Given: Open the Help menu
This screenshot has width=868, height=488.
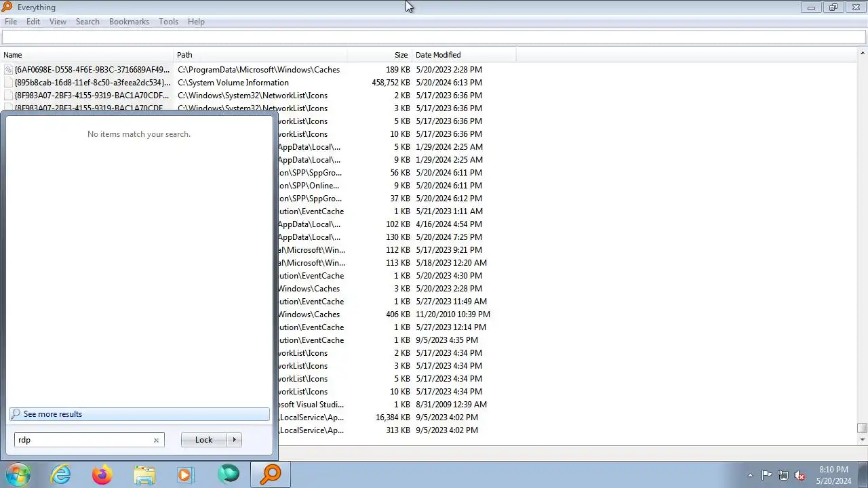Looking at the screenshot, I should click(196, 22).
